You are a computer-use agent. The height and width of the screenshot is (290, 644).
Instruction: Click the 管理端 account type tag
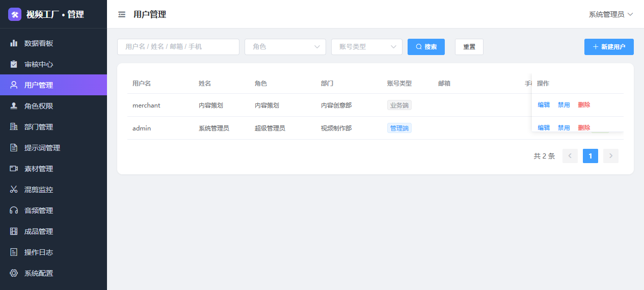(x=399, y=128)
